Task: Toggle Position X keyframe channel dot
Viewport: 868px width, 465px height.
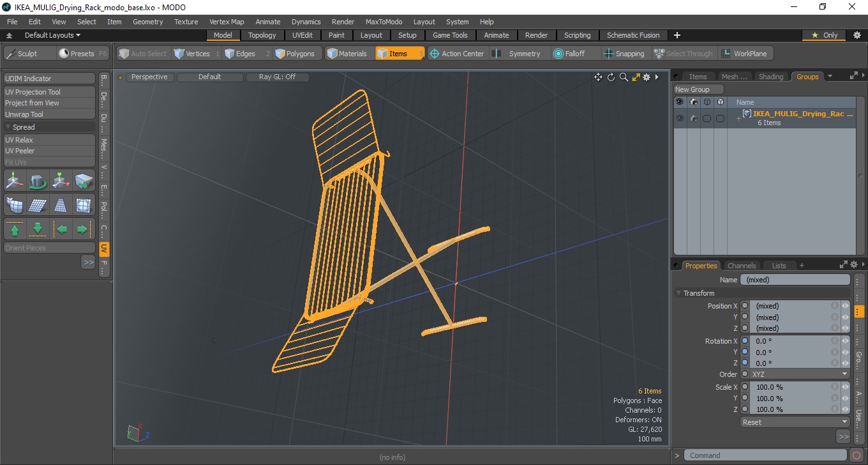Action: tap(744, 305)
